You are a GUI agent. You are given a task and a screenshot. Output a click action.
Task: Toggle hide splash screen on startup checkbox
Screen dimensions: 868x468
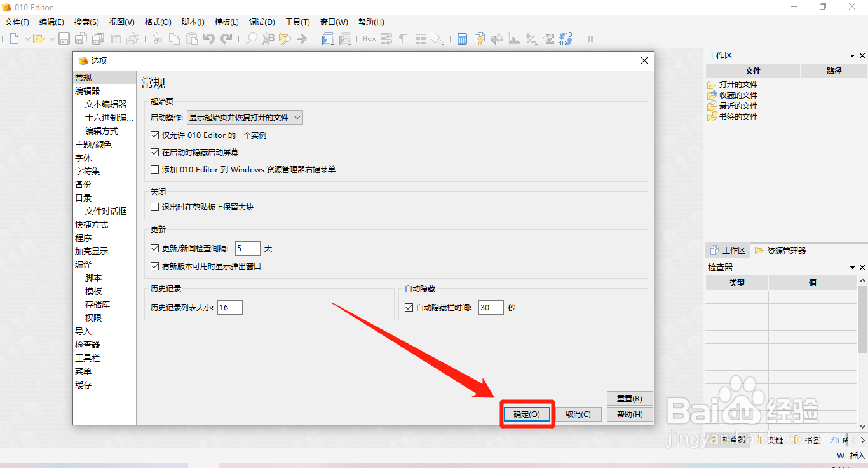coord(154,153)
